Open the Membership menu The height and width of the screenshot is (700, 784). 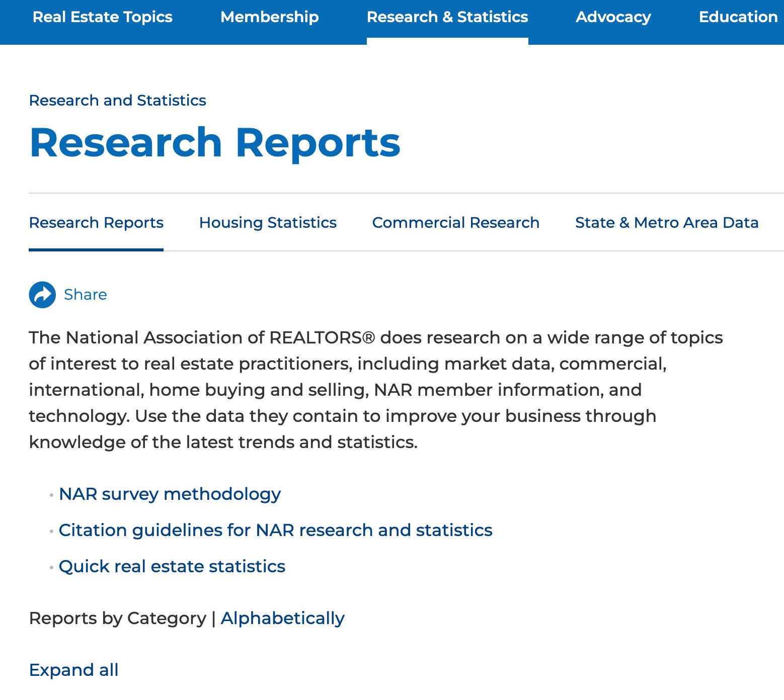[x=270, y=17]
